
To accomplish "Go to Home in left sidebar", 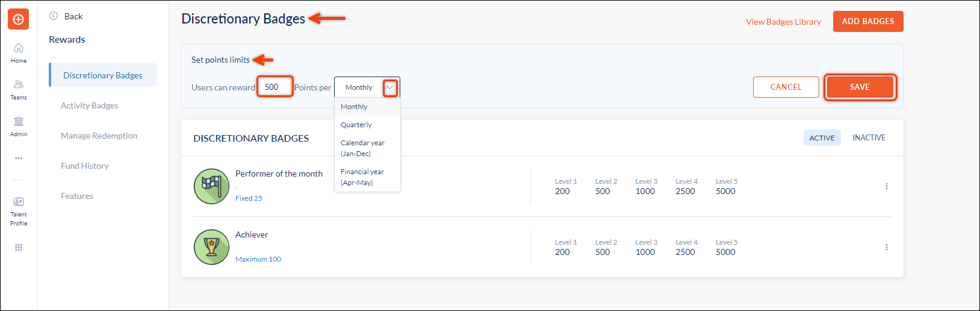I will click(x=19, y=53).
